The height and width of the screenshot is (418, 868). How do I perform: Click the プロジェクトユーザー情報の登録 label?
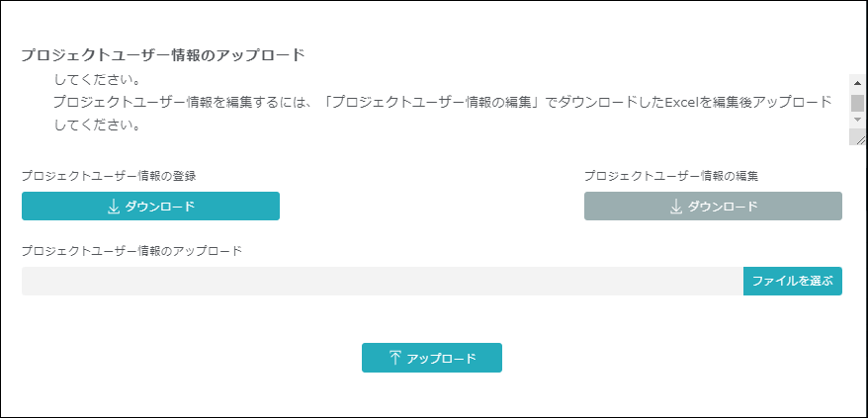[x=109, y=176]
